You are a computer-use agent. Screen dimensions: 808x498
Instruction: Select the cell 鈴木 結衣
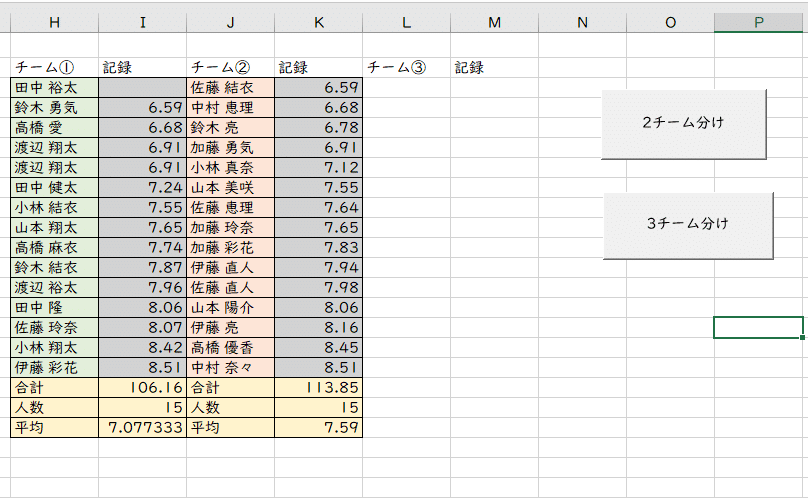pos(54,268)
